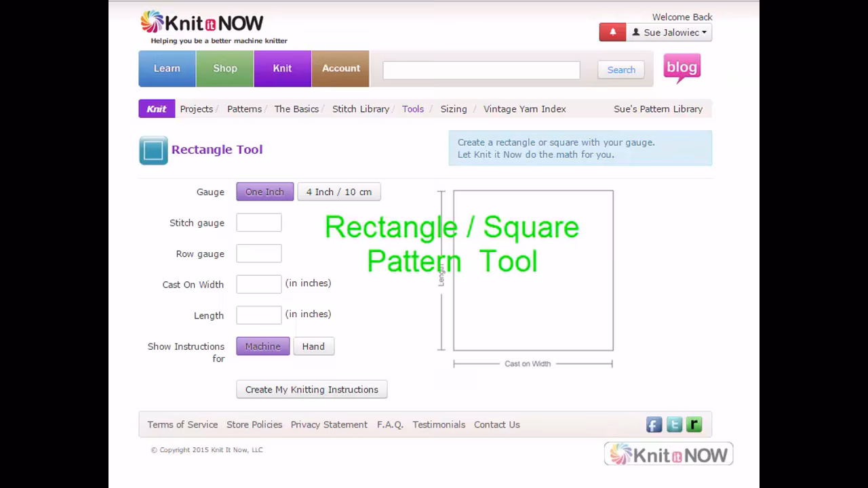The height and width of the screenshot is (488, 868).
Task: Expand the Sue Jalowiec account dropdown
Action: (669, 32)
